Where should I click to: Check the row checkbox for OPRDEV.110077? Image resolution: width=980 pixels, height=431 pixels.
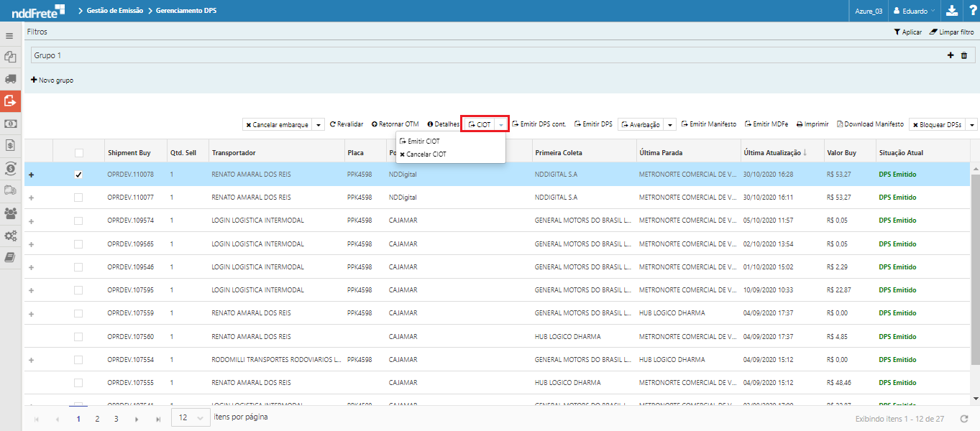coord(78,197)
